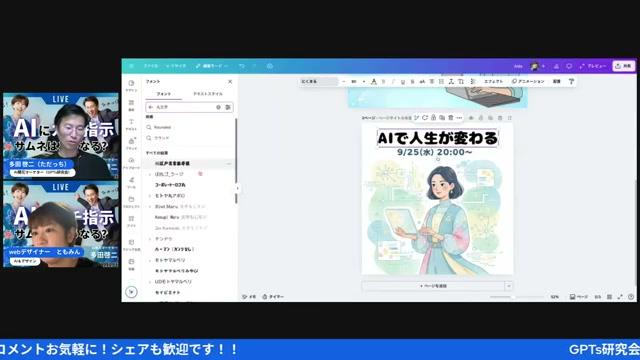The width and height of the screenshot is (640, 360).
Task: Expand the UDモトヤマルベリ font family
Action: [150, 282]
